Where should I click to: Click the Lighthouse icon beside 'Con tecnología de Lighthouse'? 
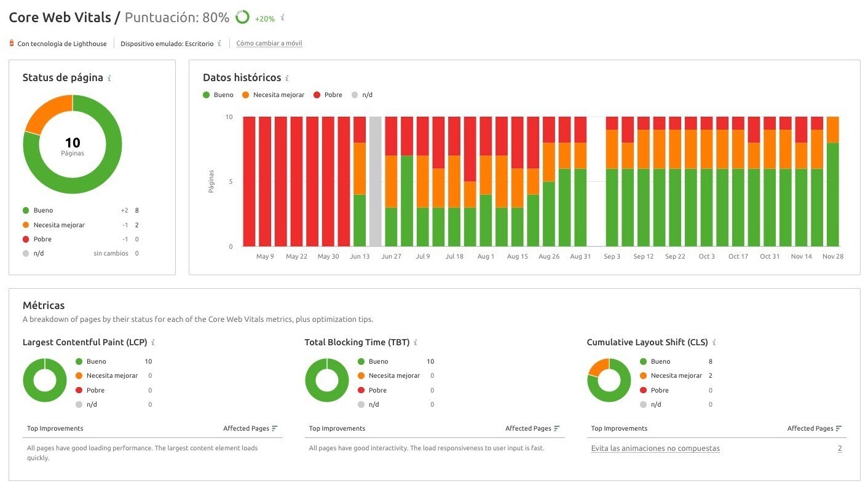coord(12,43)
